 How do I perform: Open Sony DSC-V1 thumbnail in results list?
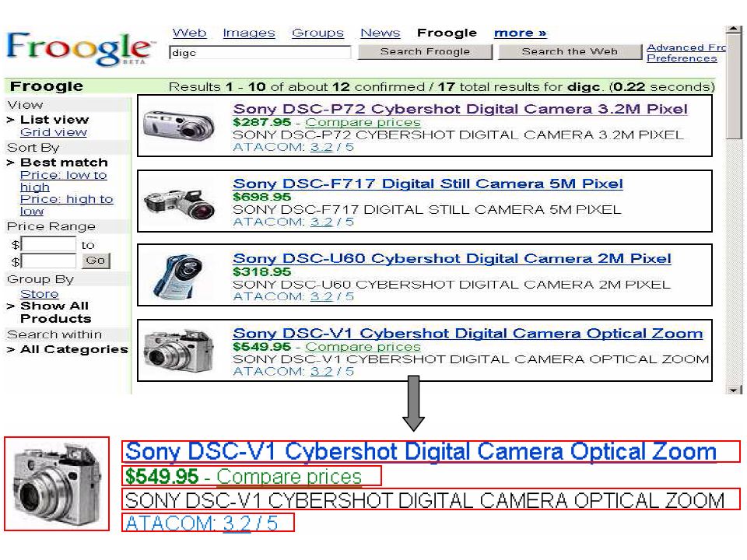tap(179, 351)
